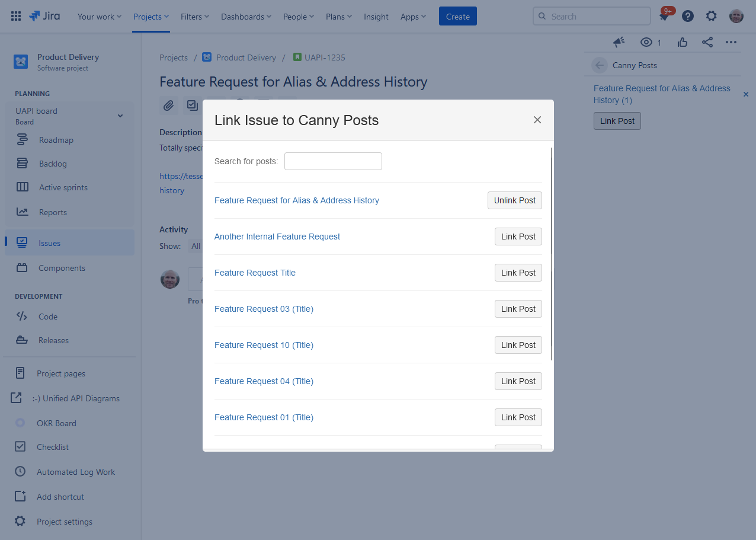Screen dimensions: 756x540
Task: Remove linked post with the x icon
Action: pos(746,94)
